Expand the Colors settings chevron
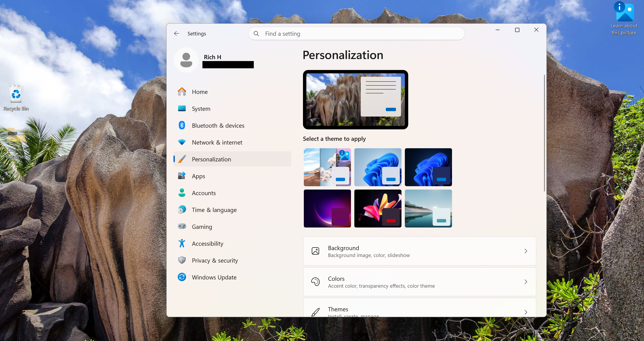This screenshot has height=341, width=644. click(525, 282)
